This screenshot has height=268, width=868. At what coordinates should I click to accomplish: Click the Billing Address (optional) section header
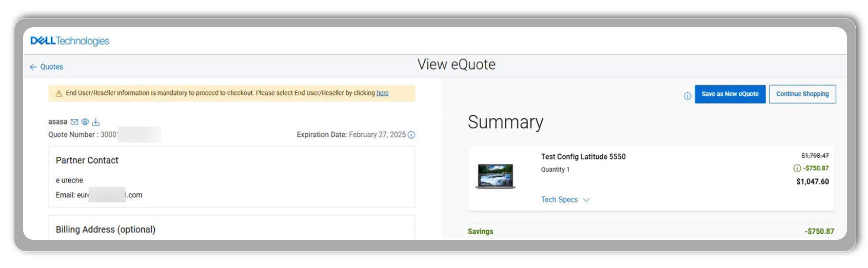pos(105,230)
